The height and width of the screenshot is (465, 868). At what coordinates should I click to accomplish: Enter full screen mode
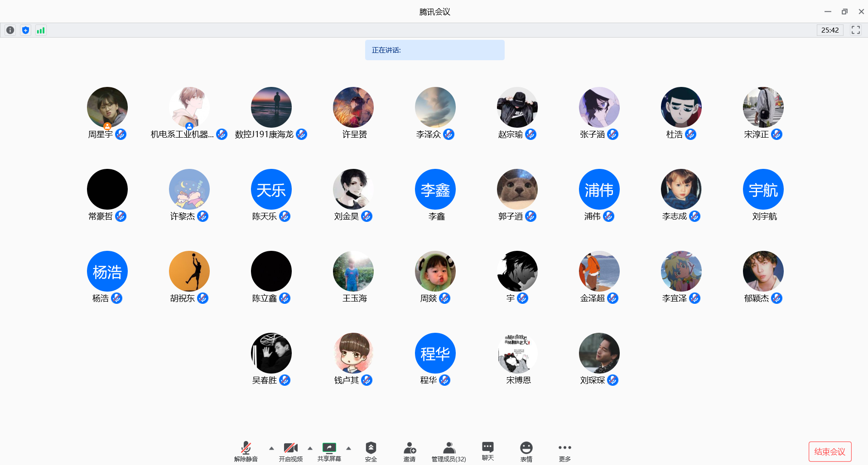click(x=855, y=30)
